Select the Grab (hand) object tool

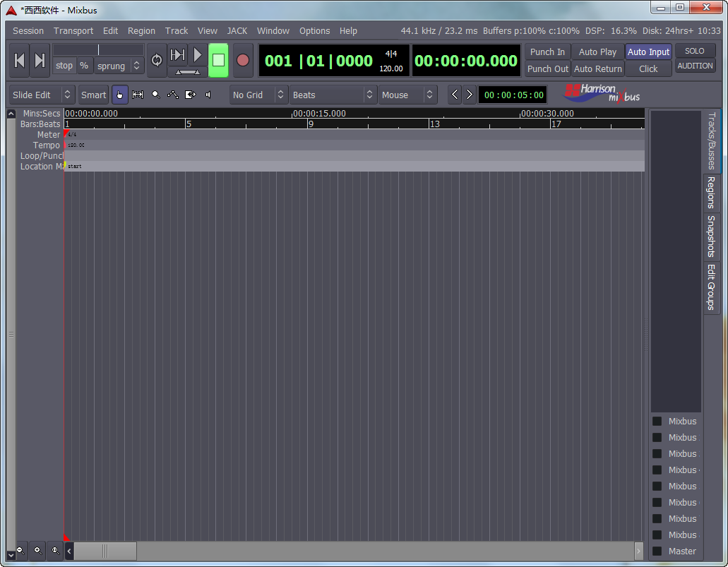pyautogui.click(x=120, y=95)
